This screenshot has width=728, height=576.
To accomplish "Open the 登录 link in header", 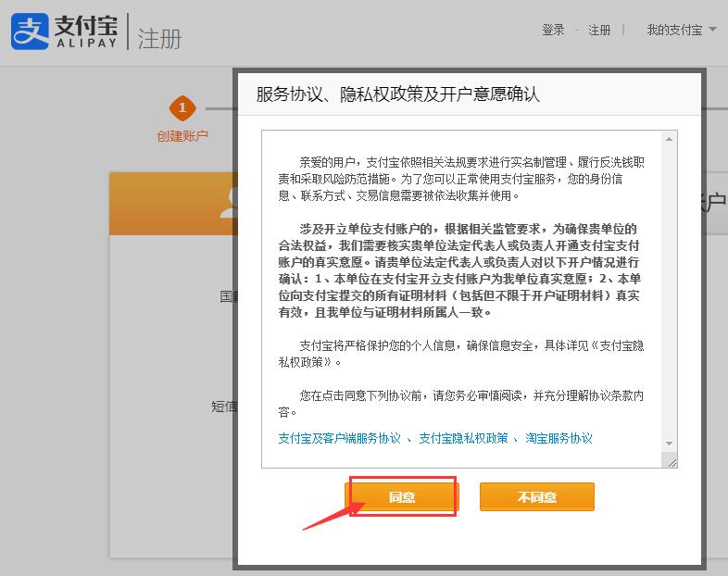I will coord(553,30).
